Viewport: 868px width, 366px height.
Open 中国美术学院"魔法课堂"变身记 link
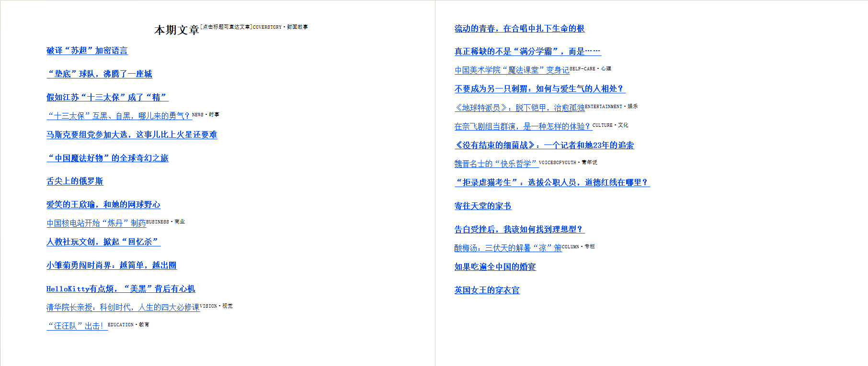click(512, 70)
